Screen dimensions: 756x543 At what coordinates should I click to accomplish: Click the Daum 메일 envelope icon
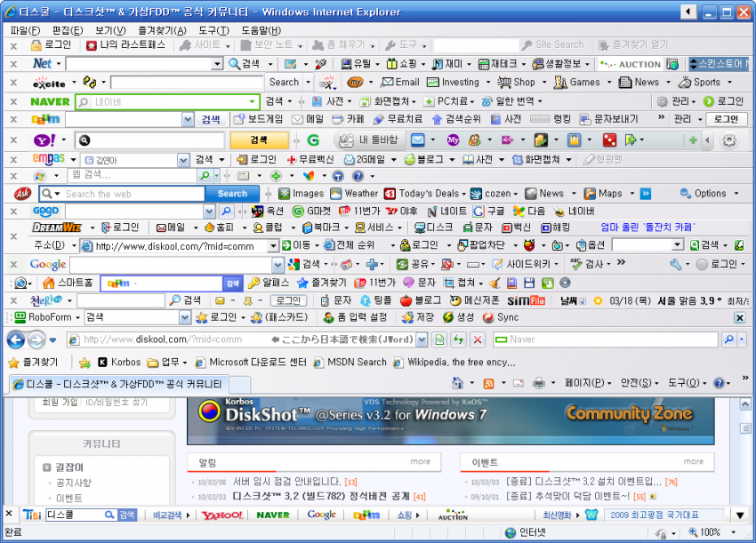(x=297, y=119)
